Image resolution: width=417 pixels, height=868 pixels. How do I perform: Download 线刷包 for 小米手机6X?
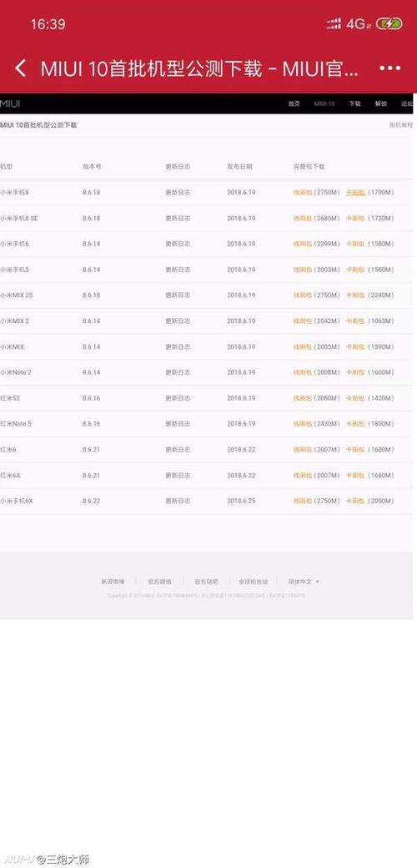coord(302,501)
